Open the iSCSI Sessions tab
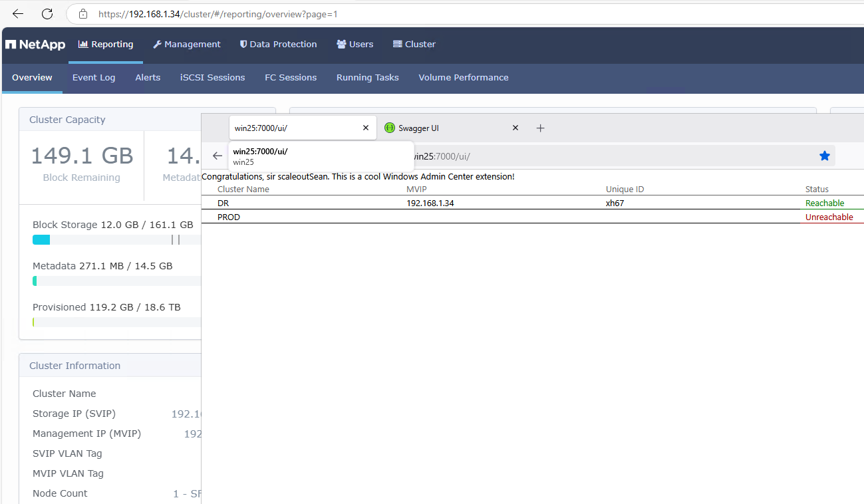The image size is (864, 504). click(213, 78)
